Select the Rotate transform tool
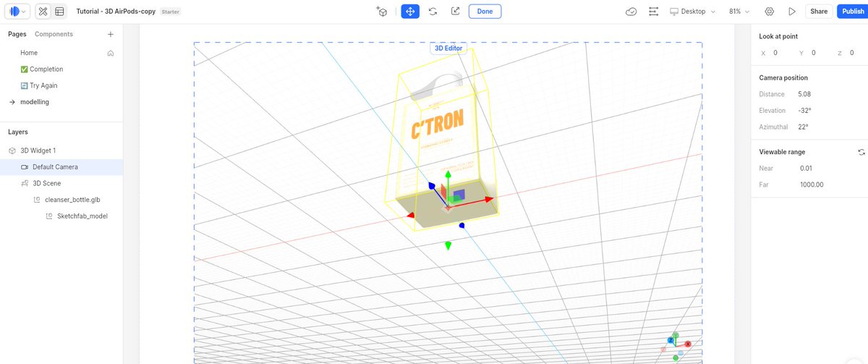 (x=433, y=12)
